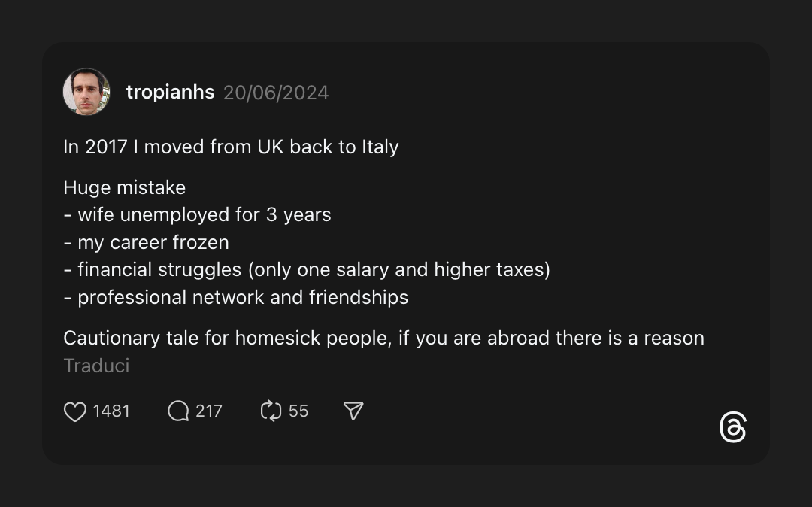Share the post with the paper plane icon

[x=353, y=411]
